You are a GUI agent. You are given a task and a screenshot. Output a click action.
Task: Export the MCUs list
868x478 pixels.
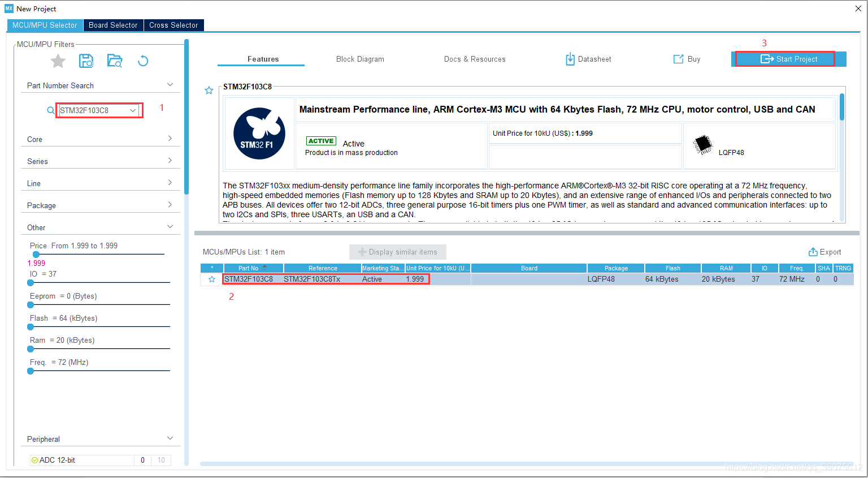pos(824,252)
